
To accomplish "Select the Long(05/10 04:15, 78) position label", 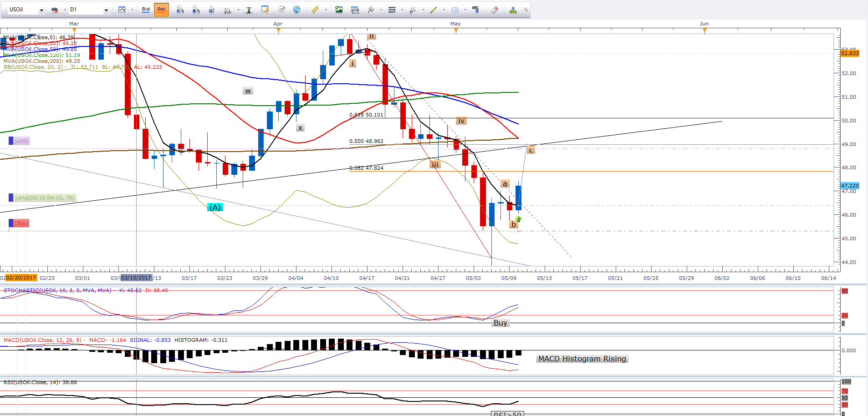I will [x=44, y=198].
